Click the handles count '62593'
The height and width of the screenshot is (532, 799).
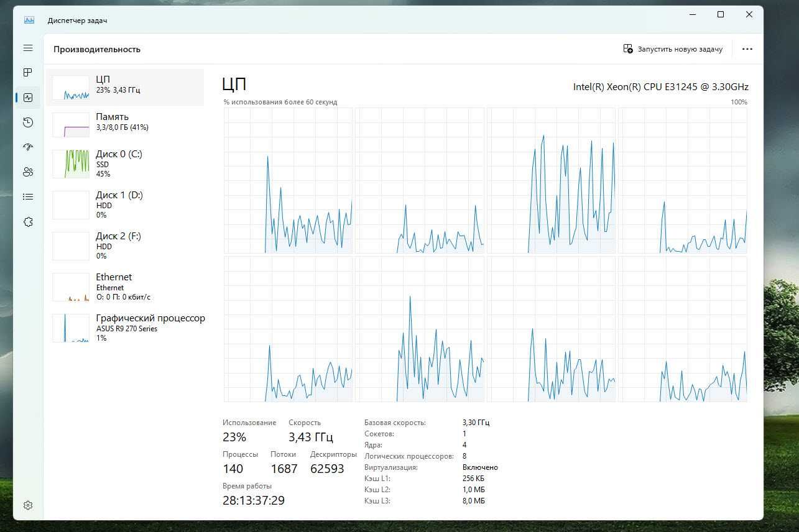[x=327, y=469]
